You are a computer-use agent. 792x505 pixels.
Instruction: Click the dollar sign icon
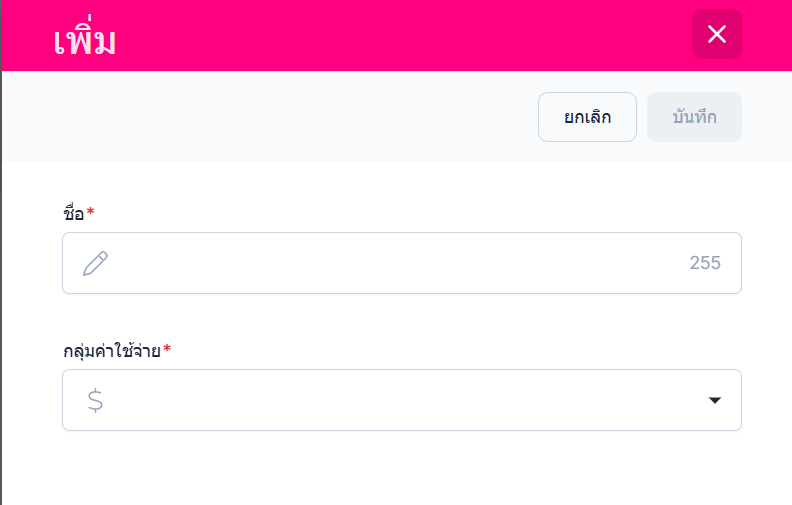(95, 400)
